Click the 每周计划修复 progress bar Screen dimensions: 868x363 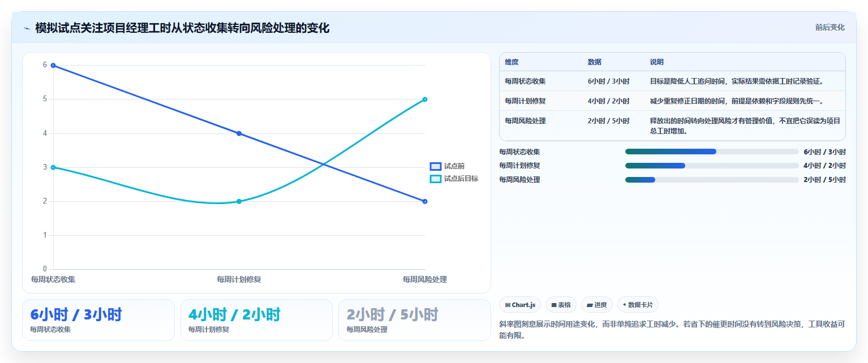pos(712,166)
